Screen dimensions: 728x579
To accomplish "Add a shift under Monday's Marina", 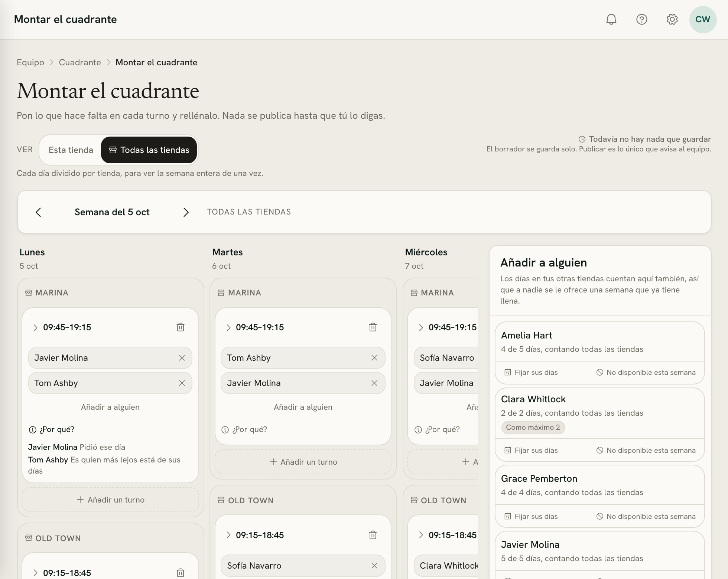I will point(110,500).
